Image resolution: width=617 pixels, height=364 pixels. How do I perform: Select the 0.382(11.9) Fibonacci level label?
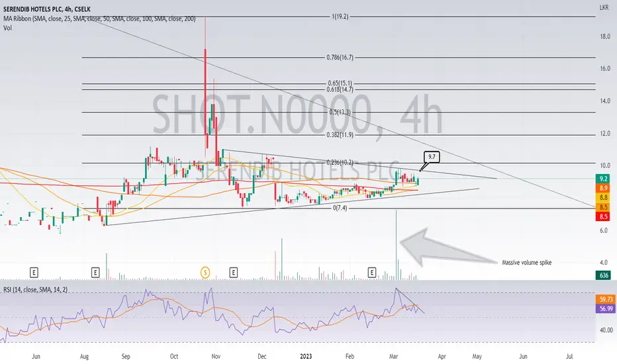coord(340,135)
